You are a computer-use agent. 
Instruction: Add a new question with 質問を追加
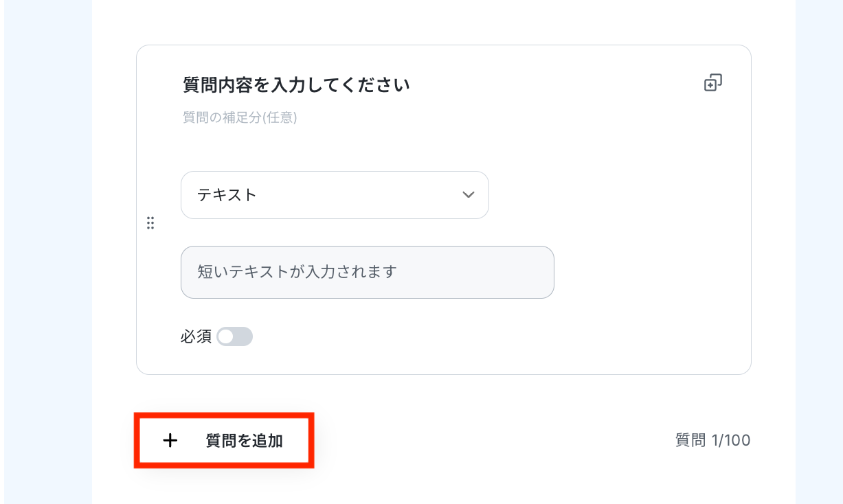(x=224, y=441)
